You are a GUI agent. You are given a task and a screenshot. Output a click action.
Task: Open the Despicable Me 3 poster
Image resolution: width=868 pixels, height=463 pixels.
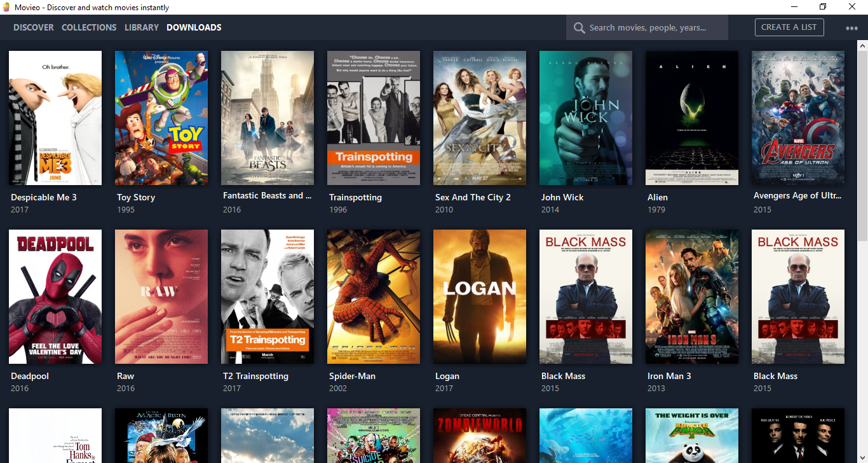coord(55,118)
